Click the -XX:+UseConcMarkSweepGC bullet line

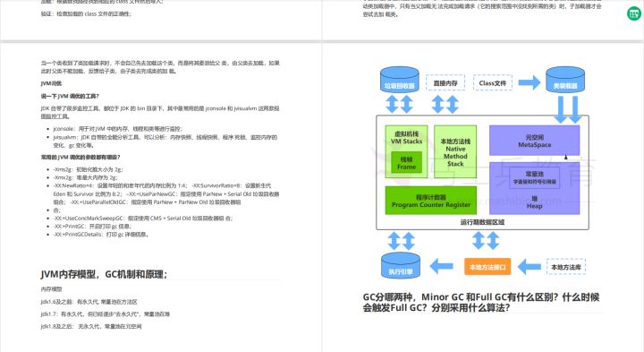(142, 219)
